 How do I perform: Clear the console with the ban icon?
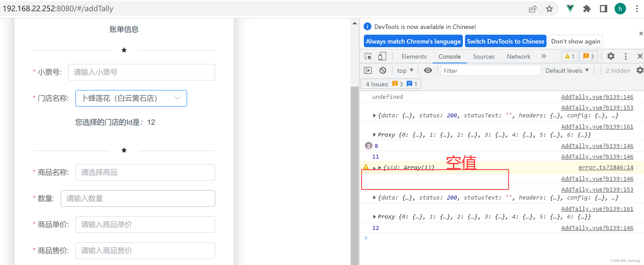pyautogui.click(x=383, y=70)
